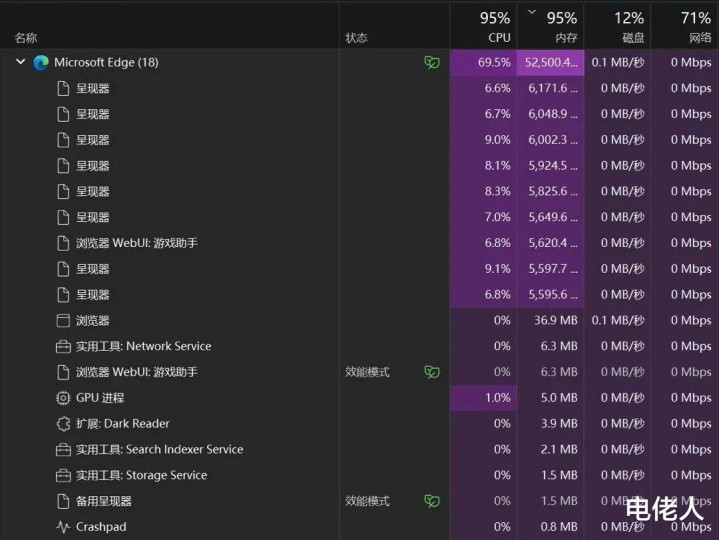Screen dimensions: 719x540
Task: Select 浏览器 WebUI: 游戏助手 name in 效能模式
Action: [137, 372]
